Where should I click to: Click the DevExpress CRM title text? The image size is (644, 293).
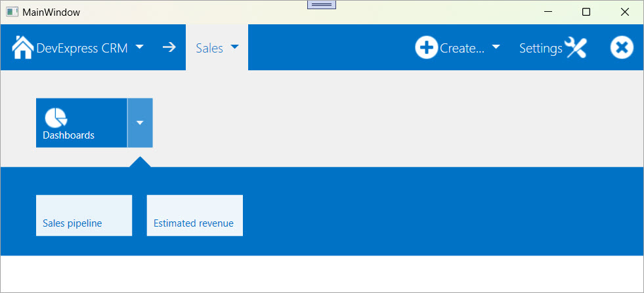coord(82,48)
